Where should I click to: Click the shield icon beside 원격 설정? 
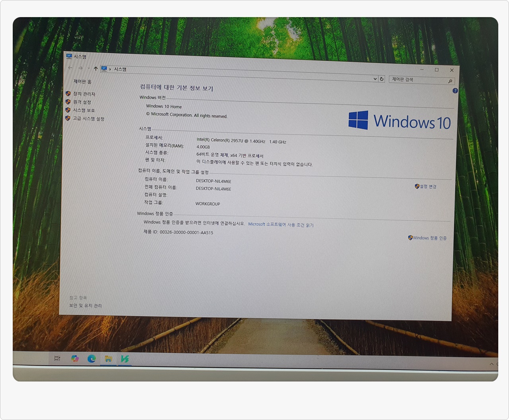(68, 102)
